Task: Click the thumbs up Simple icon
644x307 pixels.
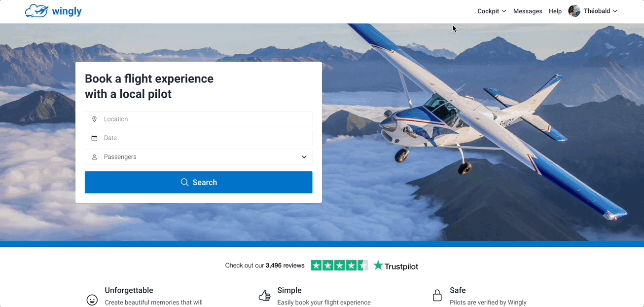Action: (x=265, y=296)
